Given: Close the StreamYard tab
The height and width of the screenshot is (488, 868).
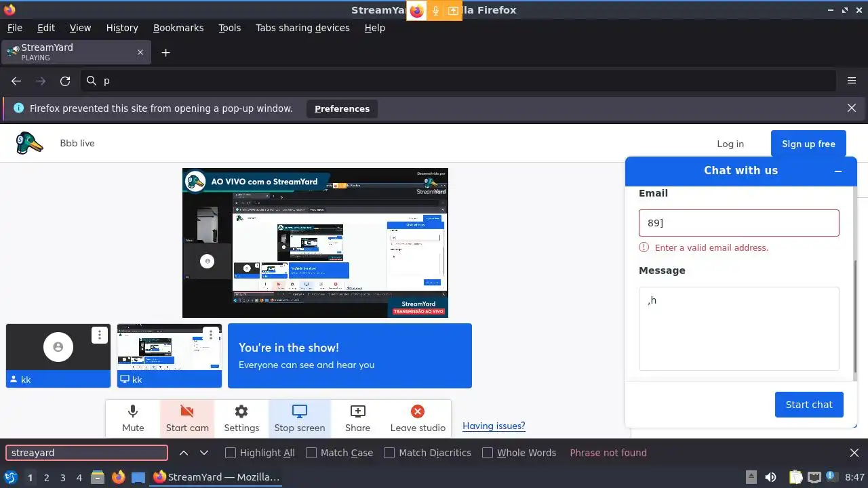Looking at the screenshot, I should [140, 52].
